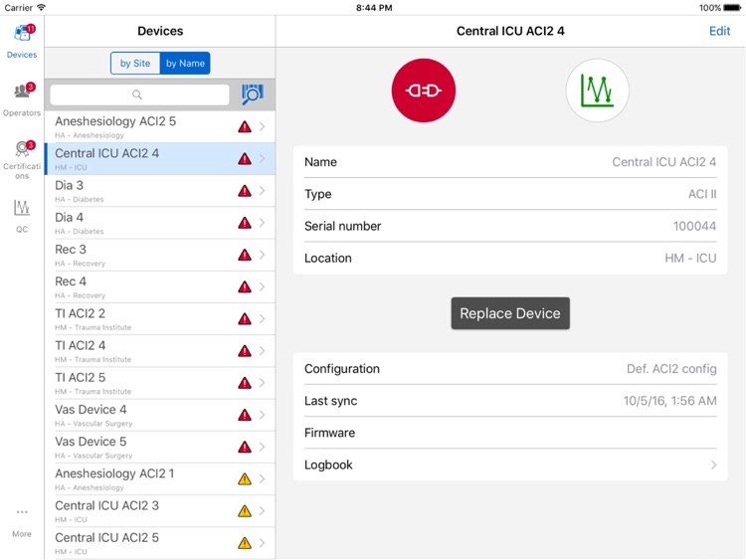Tap the battery indicator in status bar

click(732, 8)
